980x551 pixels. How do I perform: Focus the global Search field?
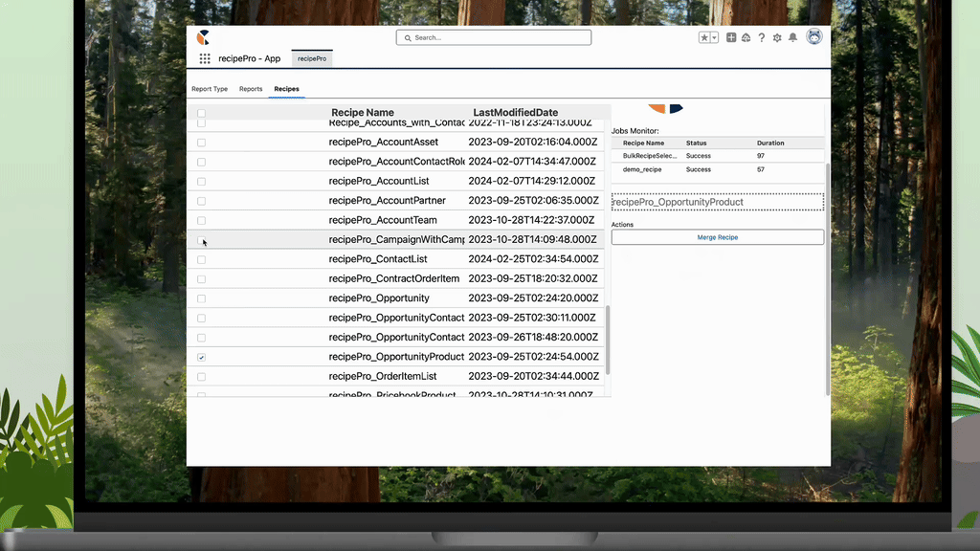[x=494, y=37]
